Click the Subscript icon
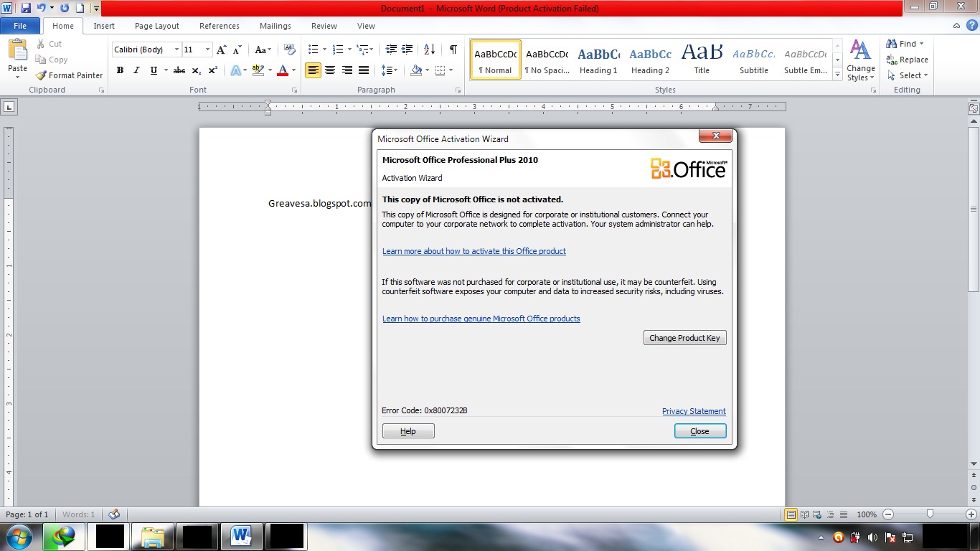The width and height of the screenshot is (980, 551). 195,70
